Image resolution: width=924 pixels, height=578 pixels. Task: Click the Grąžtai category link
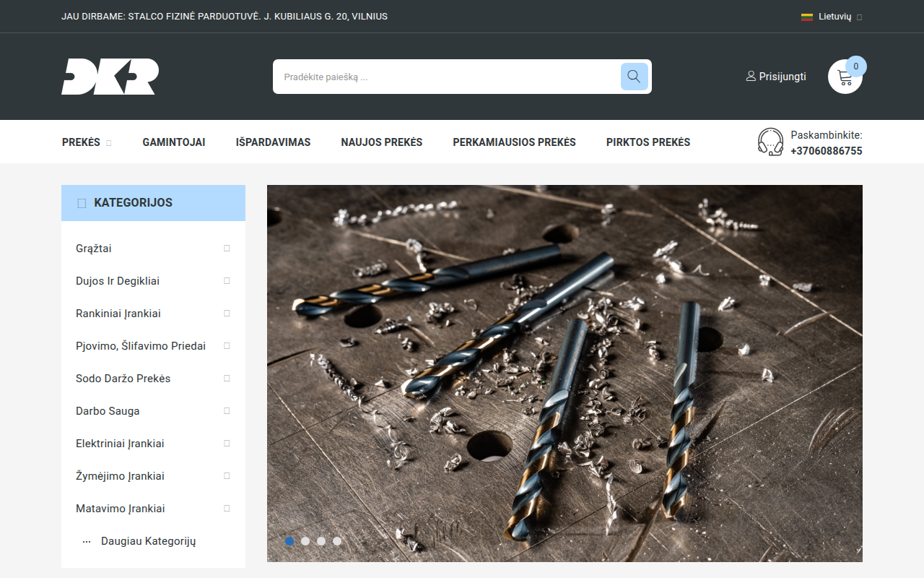coord(94,249)
